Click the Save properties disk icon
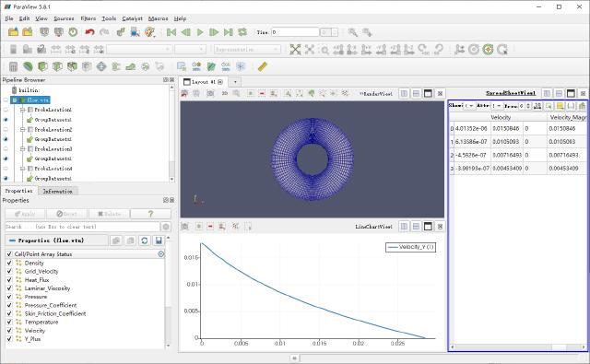 click(159, 241)
